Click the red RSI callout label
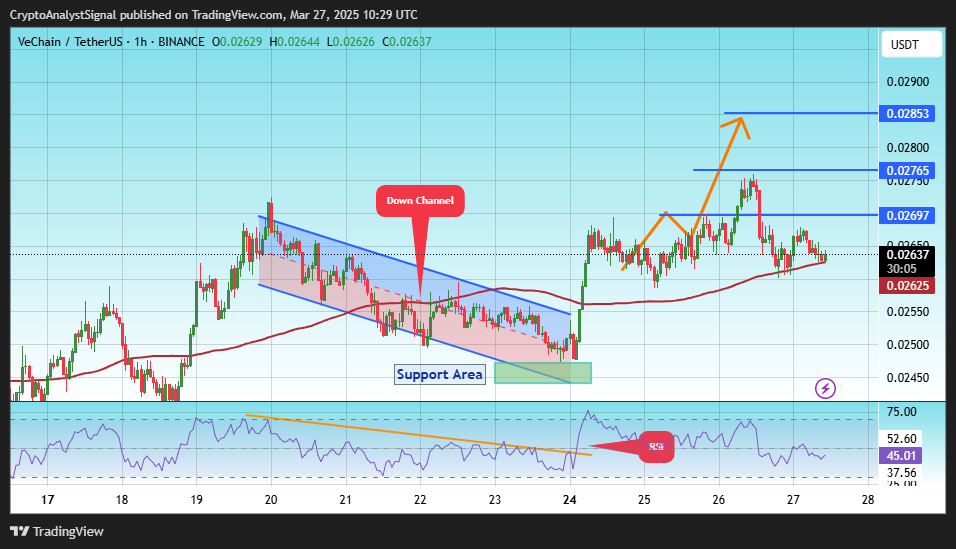 click(x=657, y=447)
